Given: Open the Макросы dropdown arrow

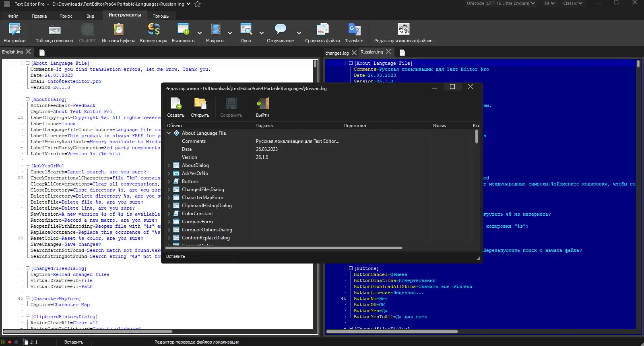Looking at the screenshot, I should [230, 33].
